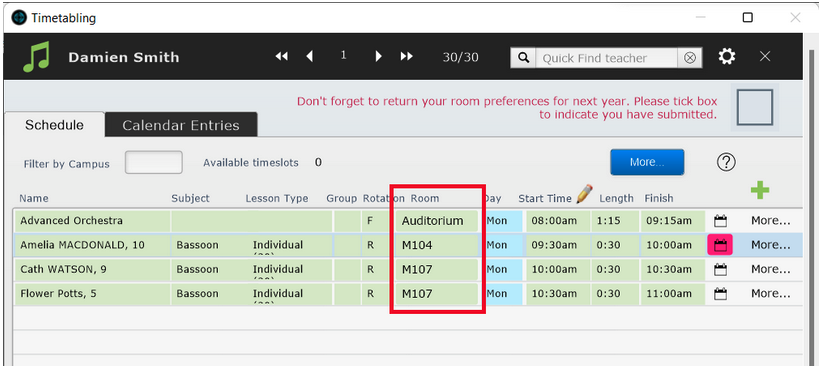
Task: Select the M104 room cell
Action: click(437, 245)
